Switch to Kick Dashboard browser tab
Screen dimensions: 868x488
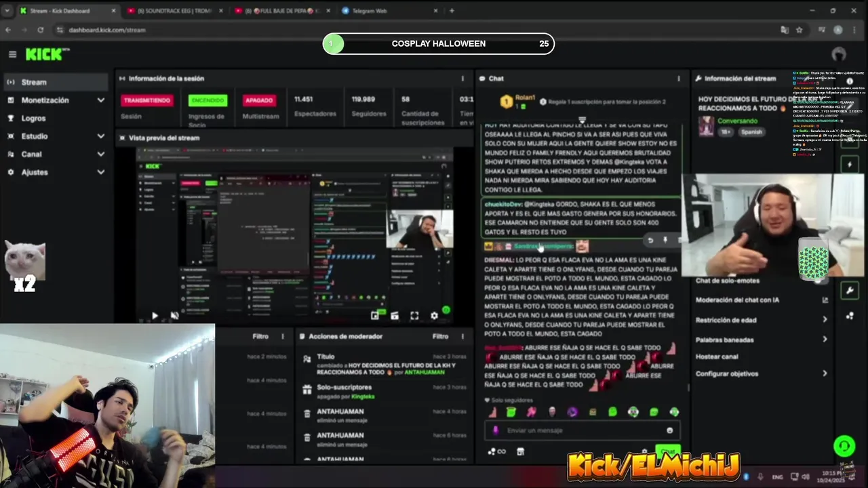66,10
